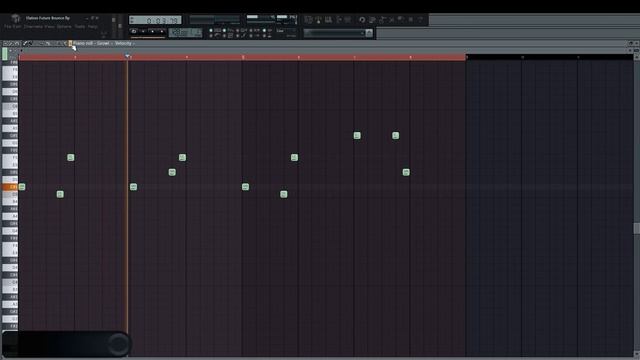Click the orange highlighted piano key
Viewport: 640px width, 360px height.
coord(10,187)
